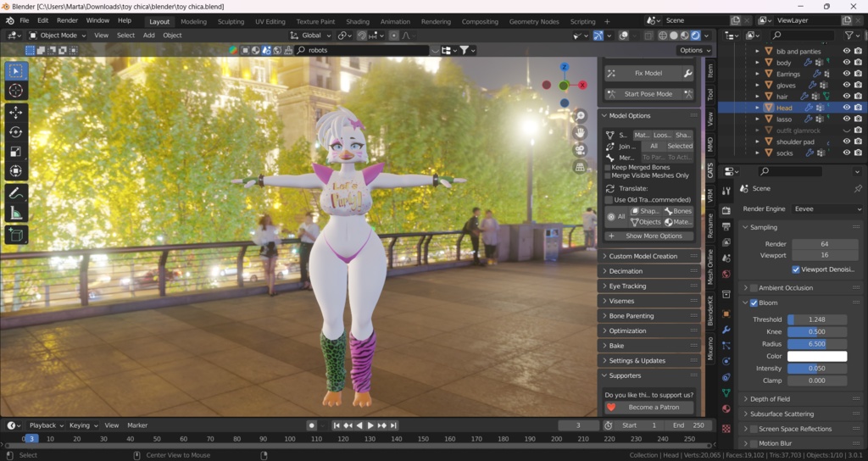The height and width of the screenshot is (461, 868).
Task: Switch to the Shading workspace tab
Action: click(358, 21)
